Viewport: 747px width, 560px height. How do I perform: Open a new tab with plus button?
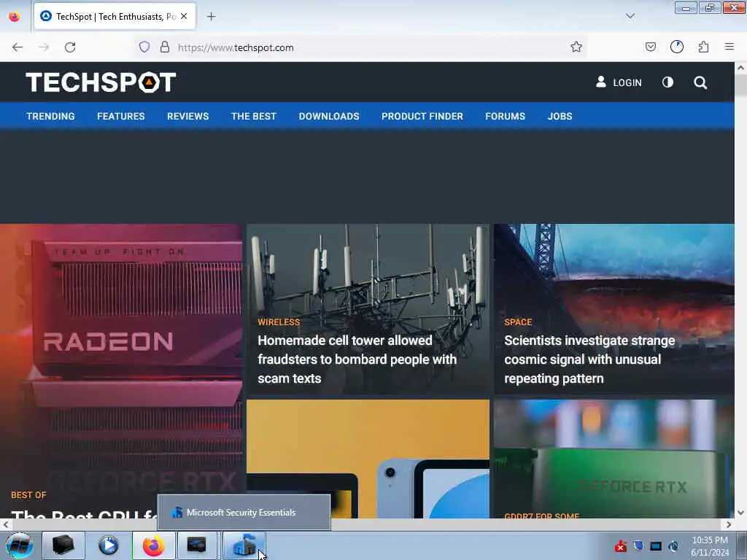[211, 17]
